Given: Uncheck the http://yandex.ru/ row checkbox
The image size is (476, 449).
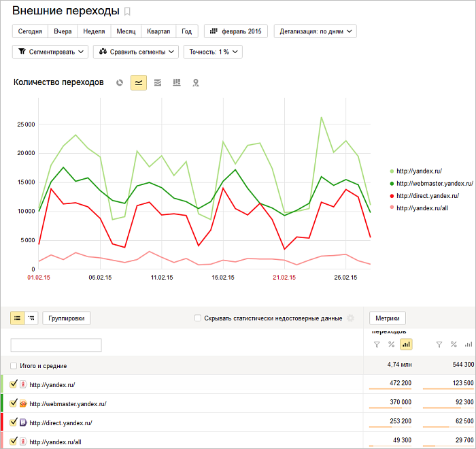Looking at the screenshot, I should pyautogui.click(x=14, y=384).
